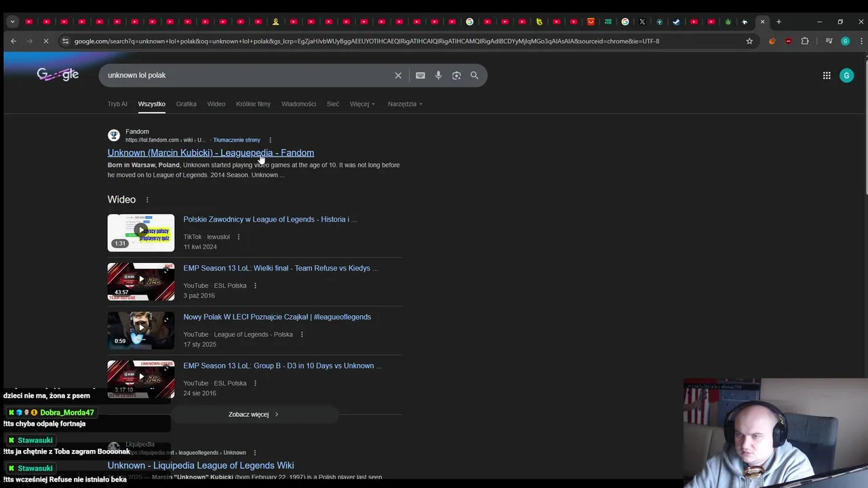Switch to the X (Twitter) tab
Viewport: 868px width, 488px height.
[x=642, y=22]
